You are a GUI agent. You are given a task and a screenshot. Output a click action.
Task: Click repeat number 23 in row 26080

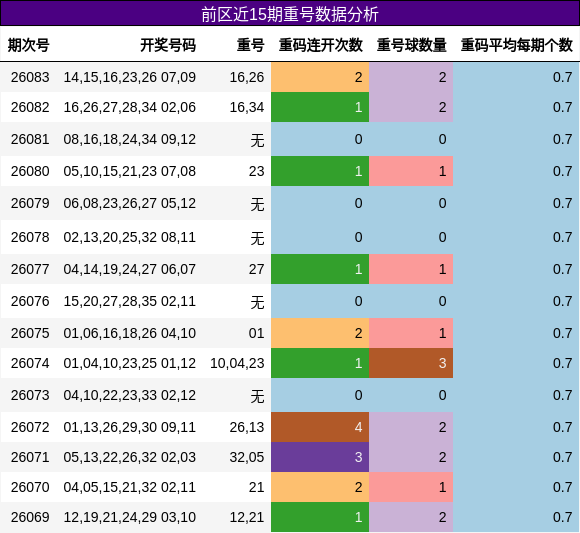click(x=256, y=171)
